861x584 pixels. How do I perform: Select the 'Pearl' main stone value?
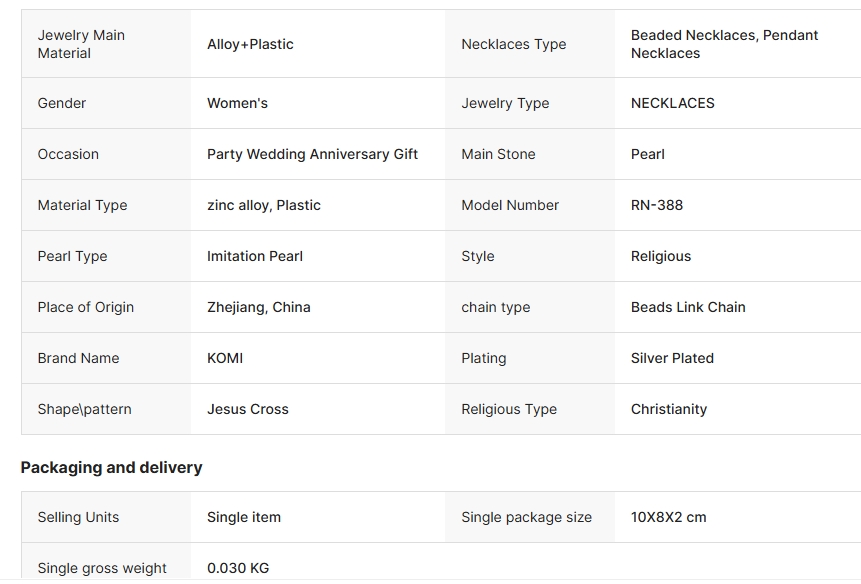tap(647, 154)
